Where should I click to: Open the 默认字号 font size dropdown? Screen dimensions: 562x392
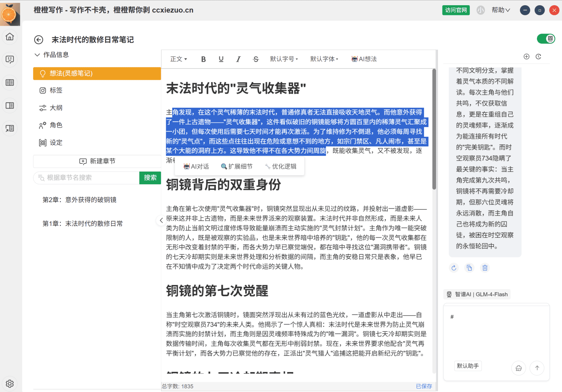click(x=284, y=59)
